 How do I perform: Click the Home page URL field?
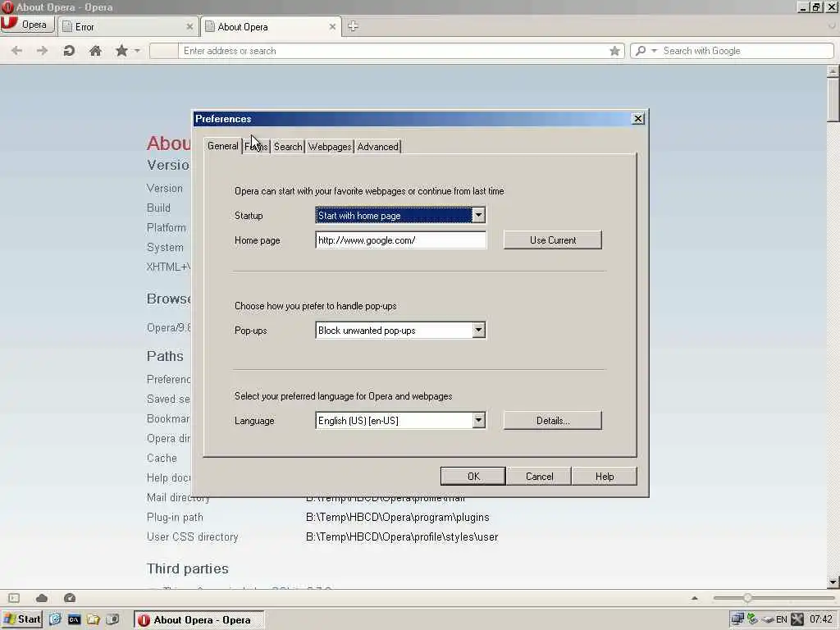400,240
